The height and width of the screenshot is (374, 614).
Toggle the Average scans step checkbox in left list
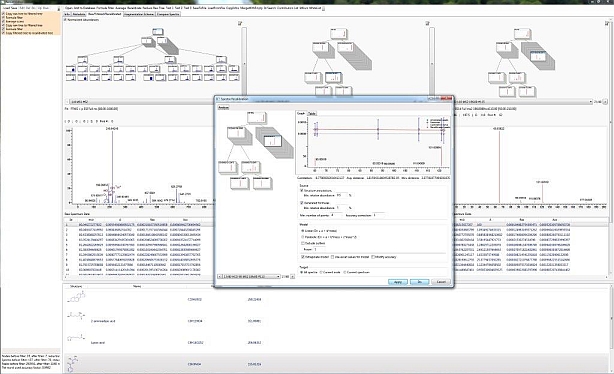coord(4,22)
